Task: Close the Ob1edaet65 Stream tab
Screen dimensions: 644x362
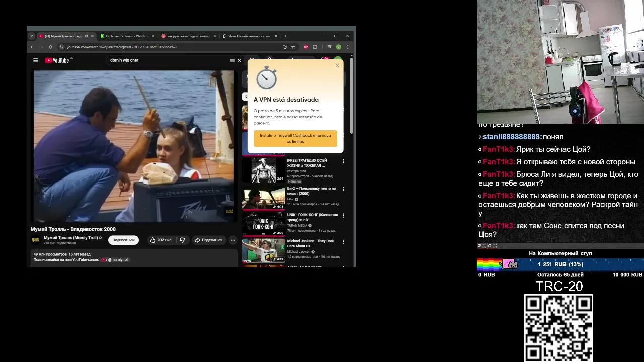Action: (153, 36)
